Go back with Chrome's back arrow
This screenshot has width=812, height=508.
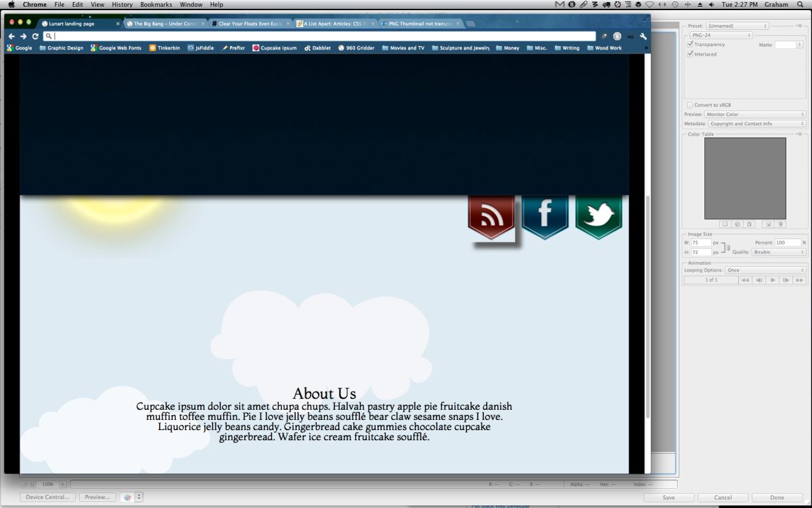point(12,36)
